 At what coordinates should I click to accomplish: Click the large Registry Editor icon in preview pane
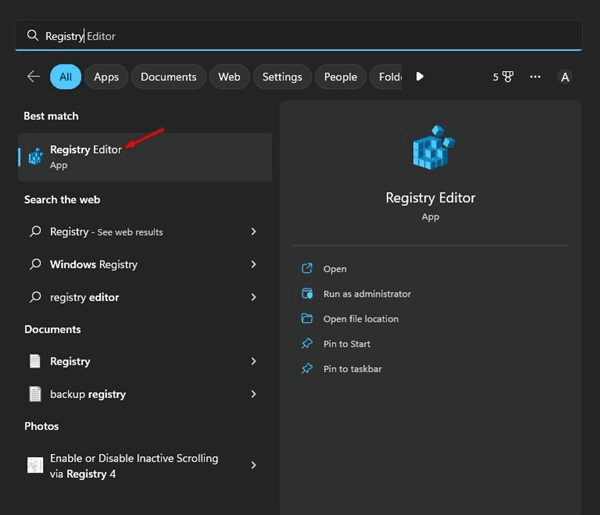coord(433,147)
